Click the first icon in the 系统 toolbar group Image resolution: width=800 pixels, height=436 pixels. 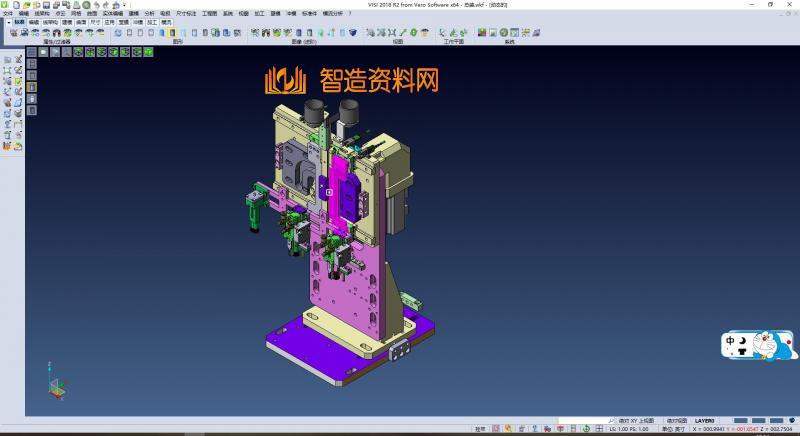(481, 33)
